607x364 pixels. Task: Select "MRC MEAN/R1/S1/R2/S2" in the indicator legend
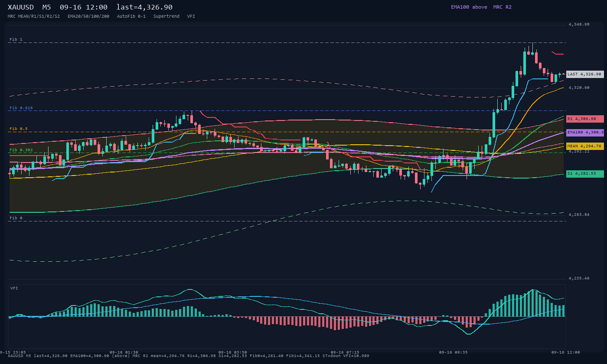34,16
